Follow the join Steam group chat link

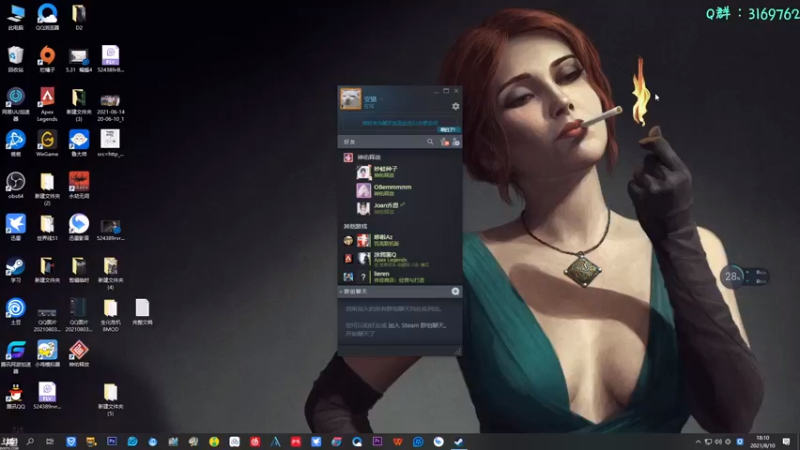click(x=416, y=326)
